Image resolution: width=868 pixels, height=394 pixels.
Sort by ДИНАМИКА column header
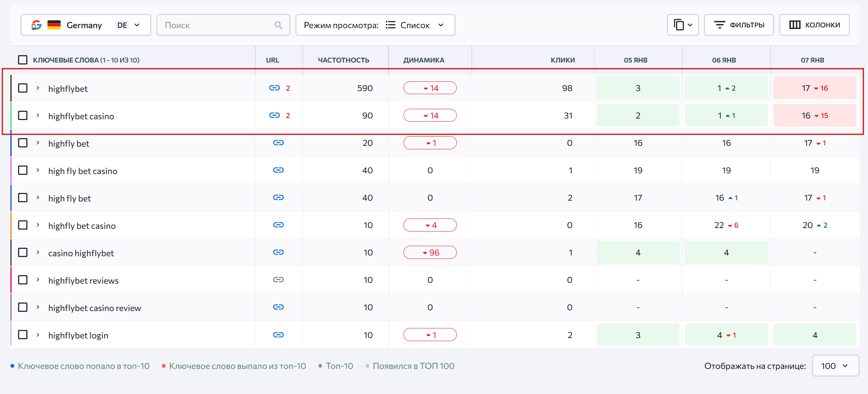coord(424,60)
